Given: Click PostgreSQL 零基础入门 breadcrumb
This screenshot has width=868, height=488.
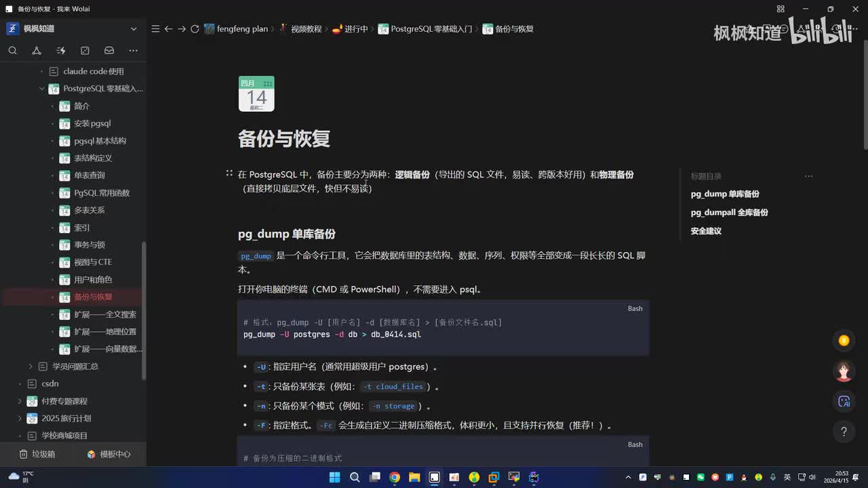Looking at the screenshot, I should pos(425,29).
